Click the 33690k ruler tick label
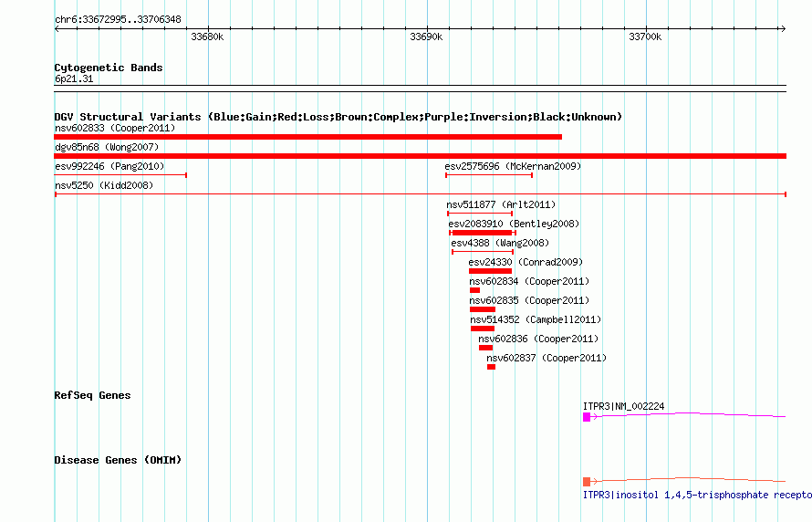Viewport: 812px width, 522px height. coord(426,37)
